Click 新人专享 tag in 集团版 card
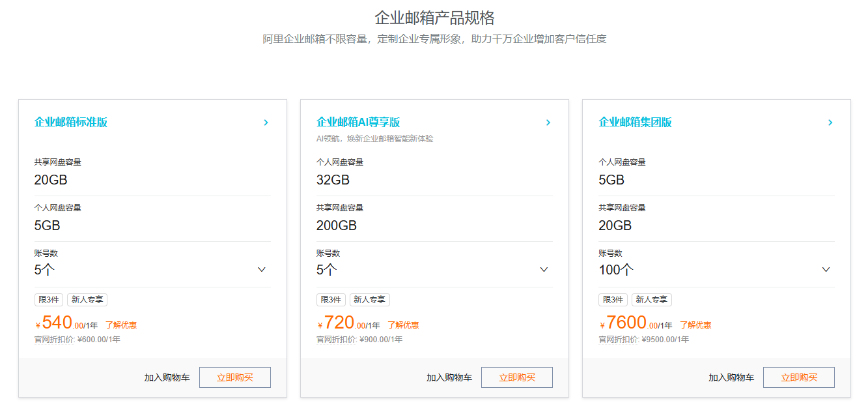Image resolution: width=868 pixels, height=410 pixels. [651, 300]
